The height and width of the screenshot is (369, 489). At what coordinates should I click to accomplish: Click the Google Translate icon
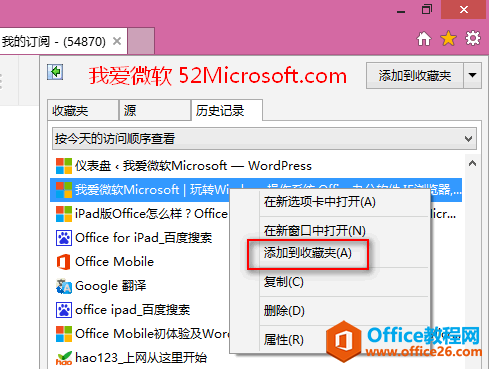tap(64, 286)
